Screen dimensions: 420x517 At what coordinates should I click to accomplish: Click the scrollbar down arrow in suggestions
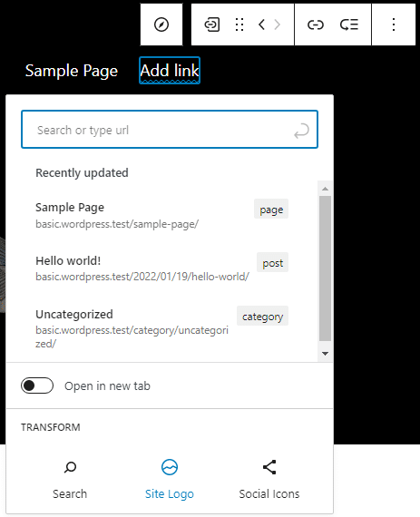point(325,354)
